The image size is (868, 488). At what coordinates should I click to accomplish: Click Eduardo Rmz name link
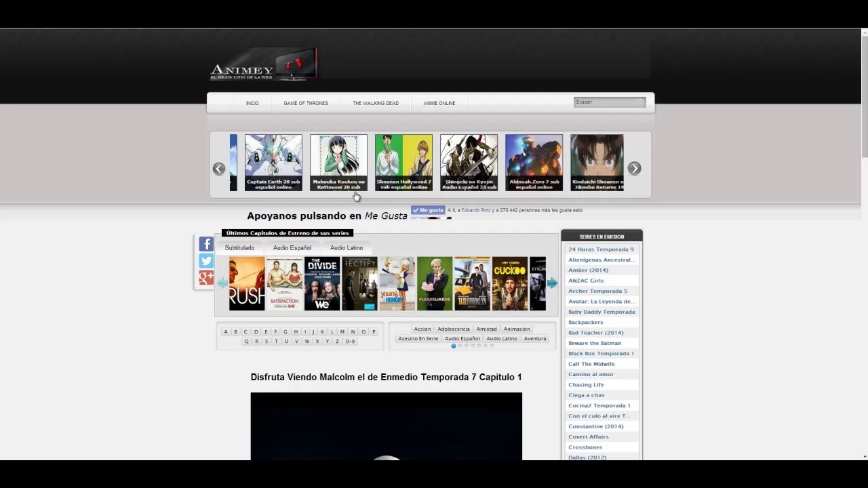tap(475, 210)
